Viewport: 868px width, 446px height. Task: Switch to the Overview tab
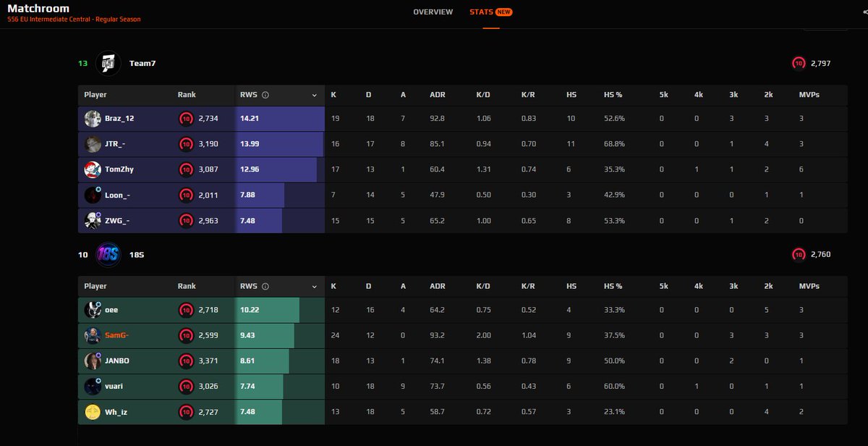tap(433, 12)
